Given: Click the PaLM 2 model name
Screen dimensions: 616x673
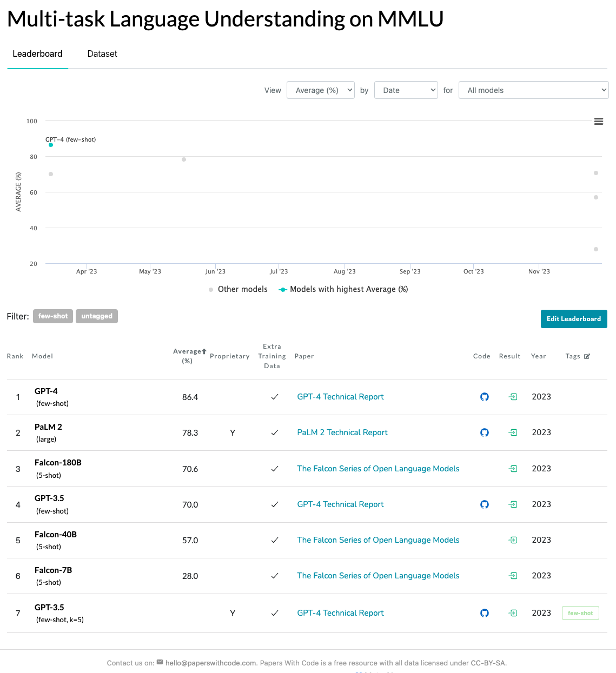Looking at the screenshot, I should click(x=48, y=427).
